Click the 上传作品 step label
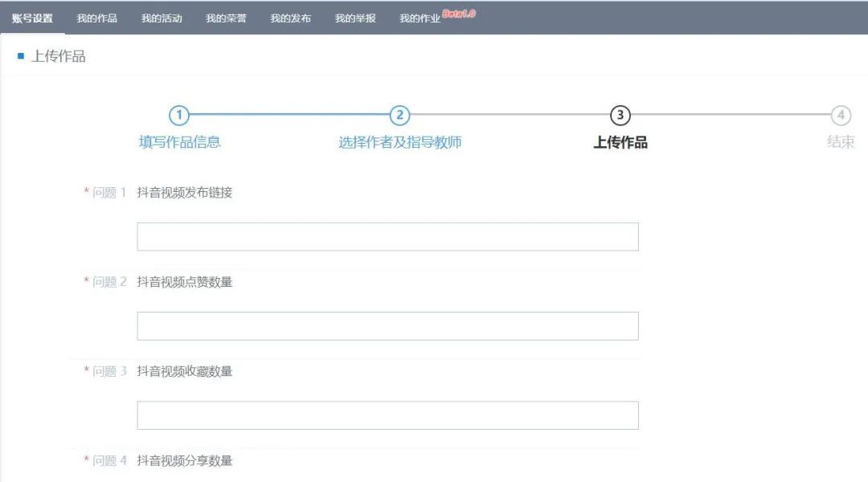This screenshot has width=868, height=482. pyautogui.click(x=620, y=142)
